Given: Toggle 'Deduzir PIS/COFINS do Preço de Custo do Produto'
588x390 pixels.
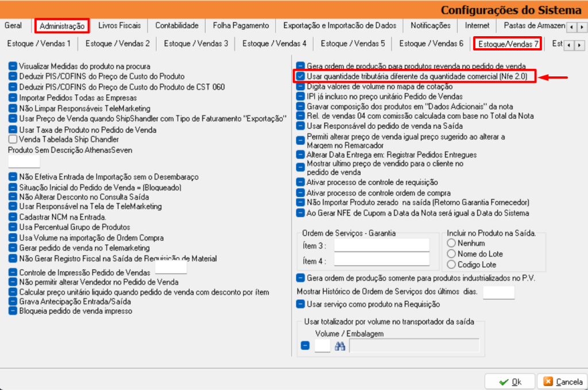Looking at the screenshot, I should tap(13, 76).
